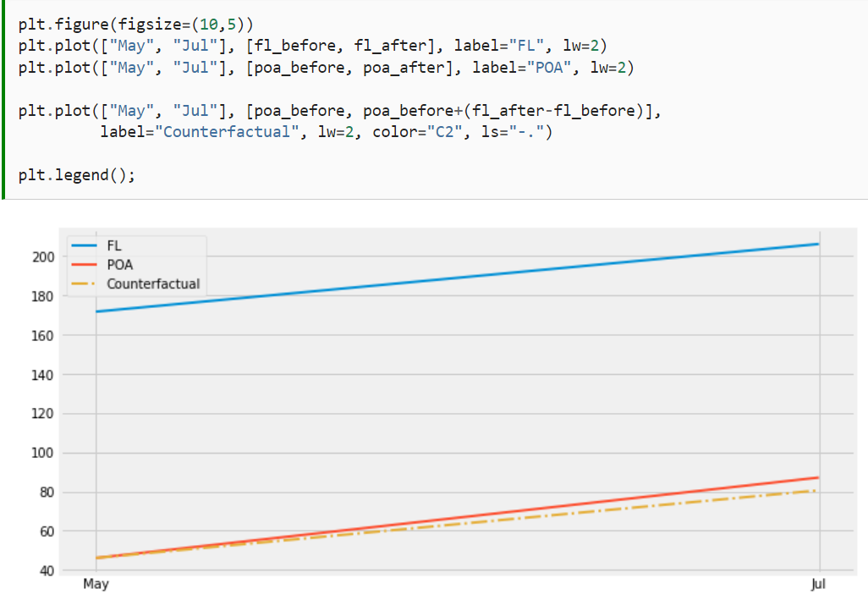Click the 180 y-axis tick label
Screen dimensions: 868x600
42,296
